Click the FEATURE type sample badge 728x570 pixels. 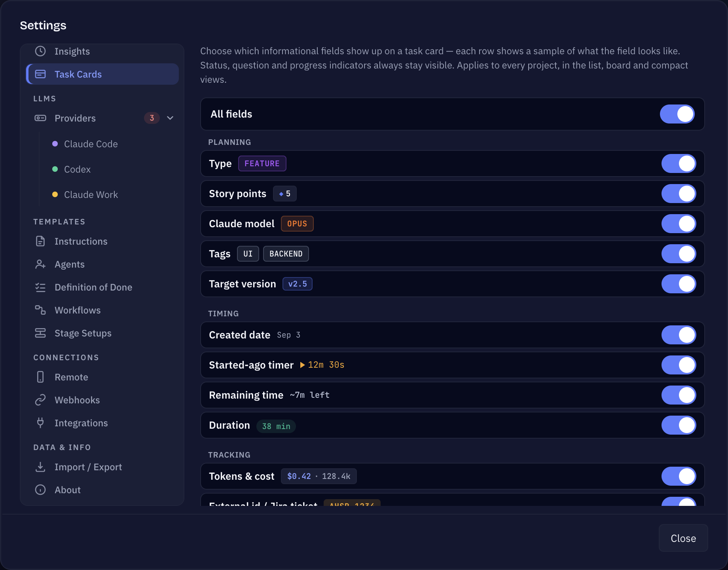click(x=262, y=163)
